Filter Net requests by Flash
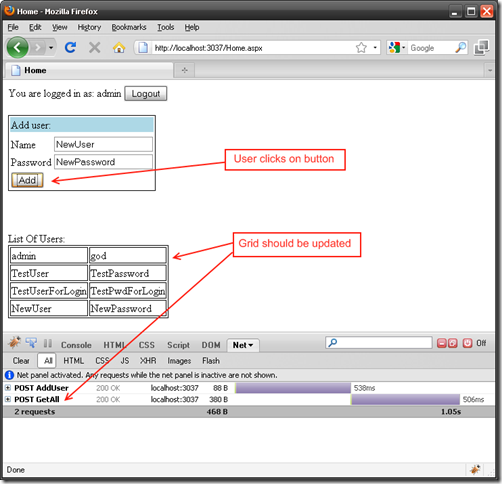The height and width of the screenshot is (484, 502). (211, 361)
